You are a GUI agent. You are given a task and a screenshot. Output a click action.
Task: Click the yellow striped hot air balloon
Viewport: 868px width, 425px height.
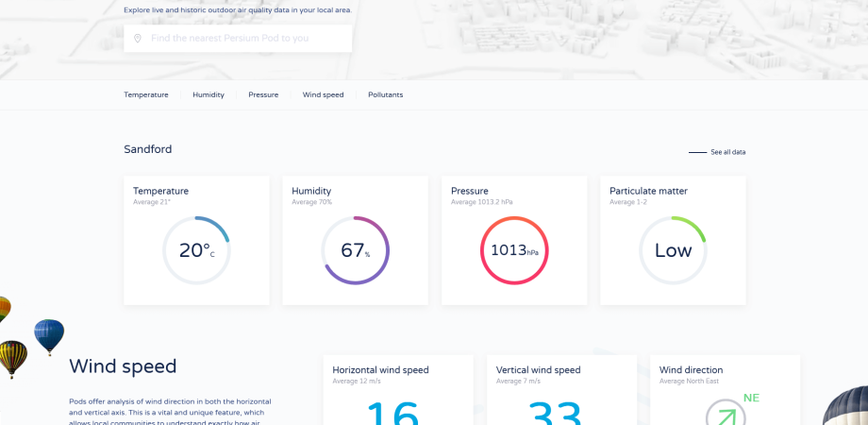(11, 357)
